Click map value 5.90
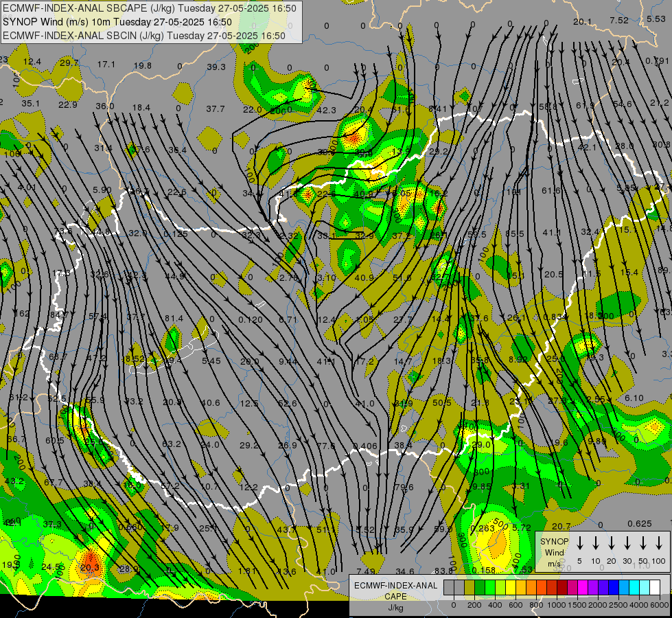Viewport: 672px width, 618px height. 102,190
